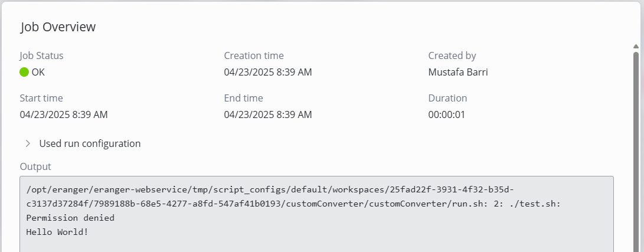Click the Creation time value
Image resolution: width=644 pixels, height=252 pixels.
pyautogui.click(x=268, y=73)
